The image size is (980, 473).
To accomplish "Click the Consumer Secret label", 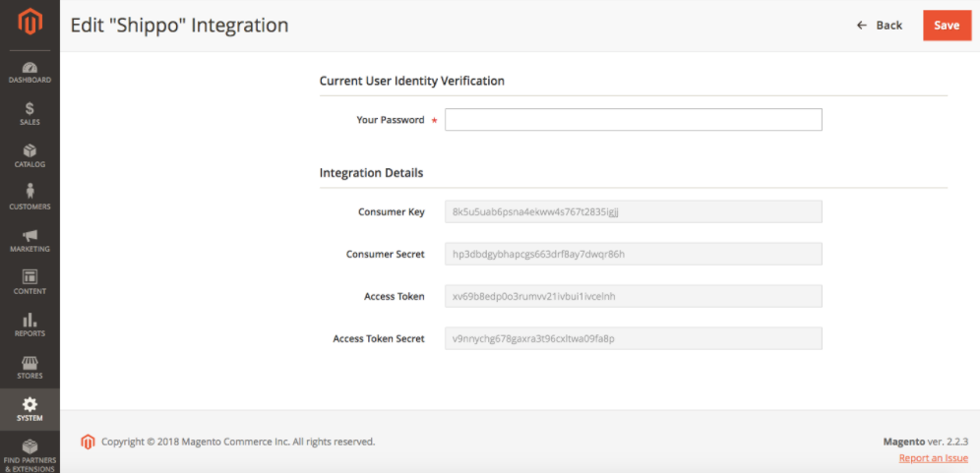I will (386, 255).
